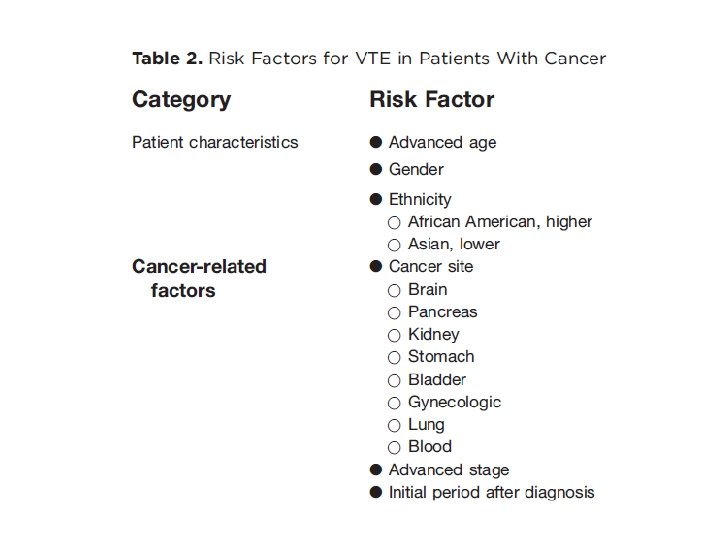Click the Cancer-related factors label
This screenshot has height=540, width=720.
coord(199,279)
